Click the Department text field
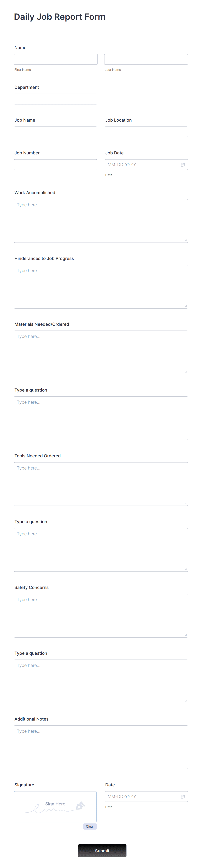 [x=55, y=99]
